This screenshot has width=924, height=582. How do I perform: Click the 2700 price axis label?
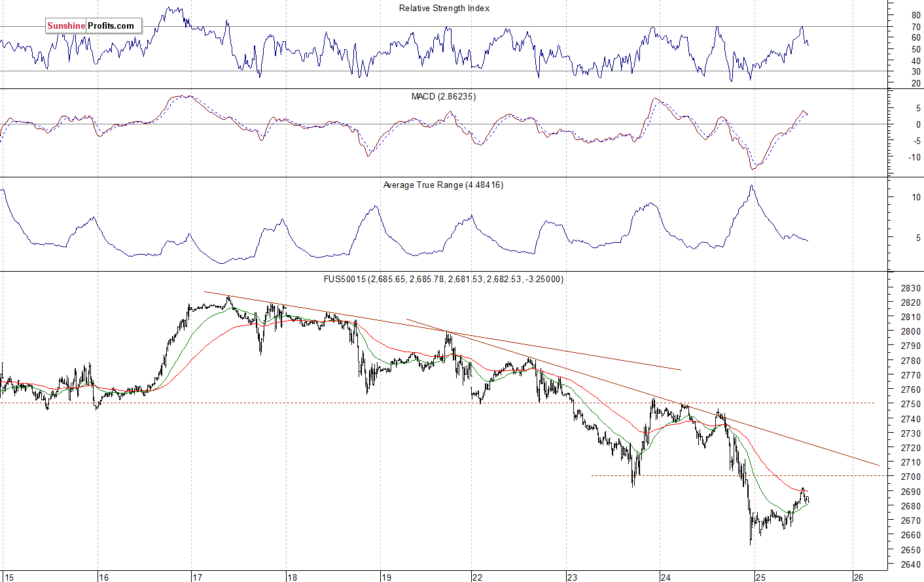click(910, 477)
